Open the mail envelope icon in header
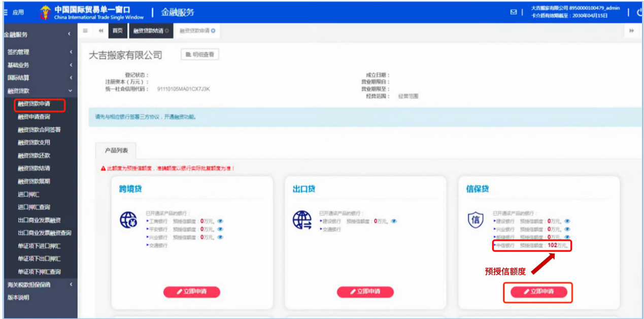Viewport: 644px width, 319px height. (514, 12)
